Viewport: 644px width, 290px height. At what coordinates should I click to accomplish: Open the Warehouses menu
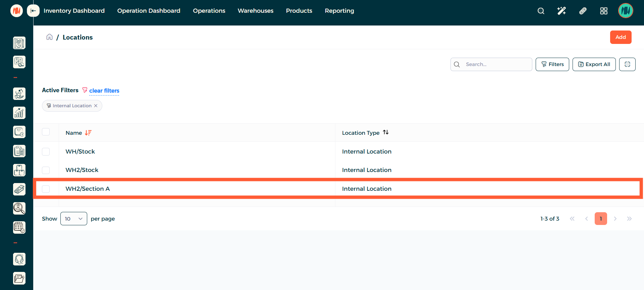click(255, 11)
